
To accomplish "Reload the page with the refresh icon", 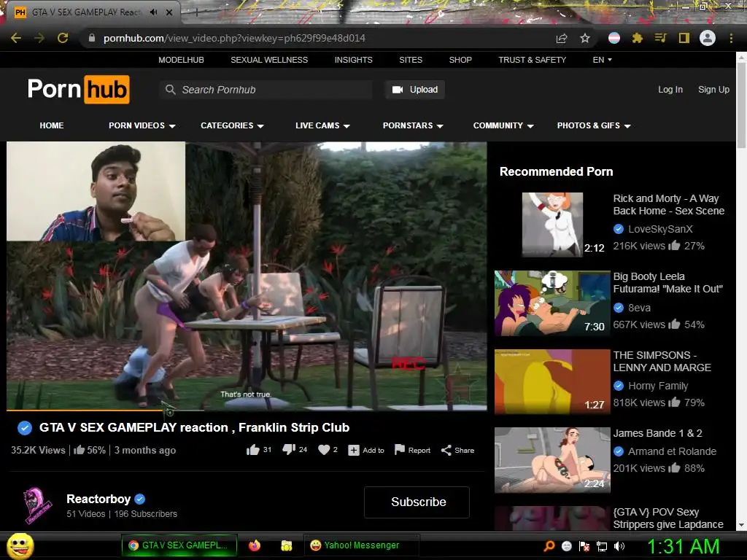I will (x=63, y=38).
